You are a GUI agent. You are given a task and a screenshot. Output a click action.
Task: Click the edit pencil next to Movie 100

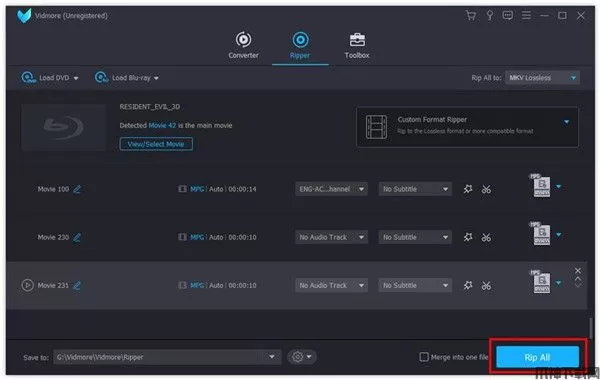click(77, 189)
